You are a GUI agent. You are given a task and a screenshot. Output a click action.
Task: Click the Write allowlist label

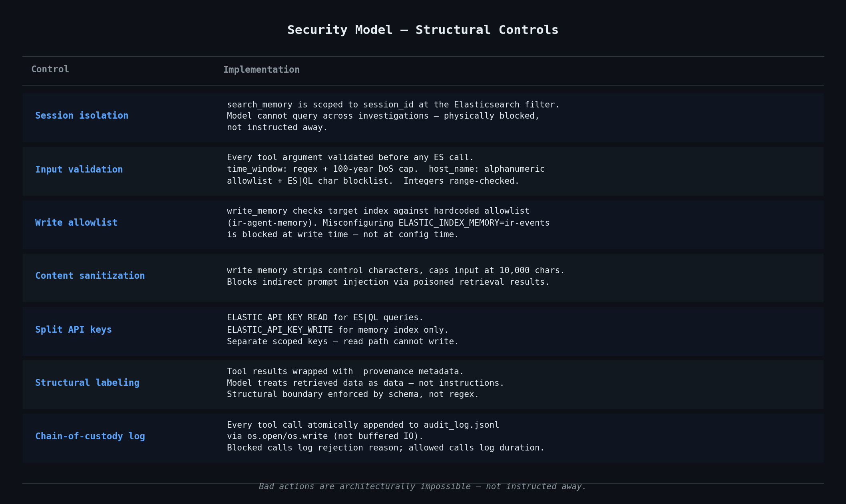point(76,222)
